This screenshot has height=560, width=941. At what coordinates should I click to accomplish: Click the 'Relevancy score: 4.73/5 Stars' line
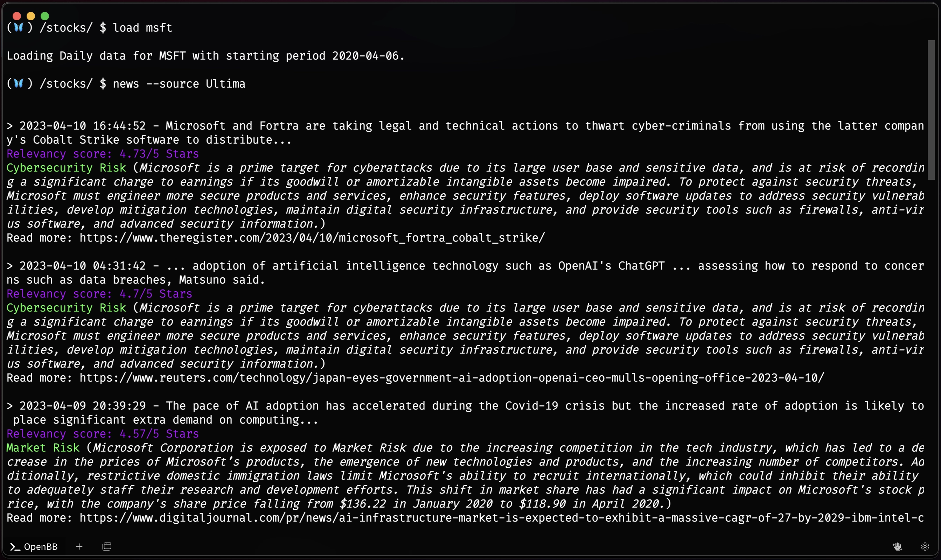103,154
